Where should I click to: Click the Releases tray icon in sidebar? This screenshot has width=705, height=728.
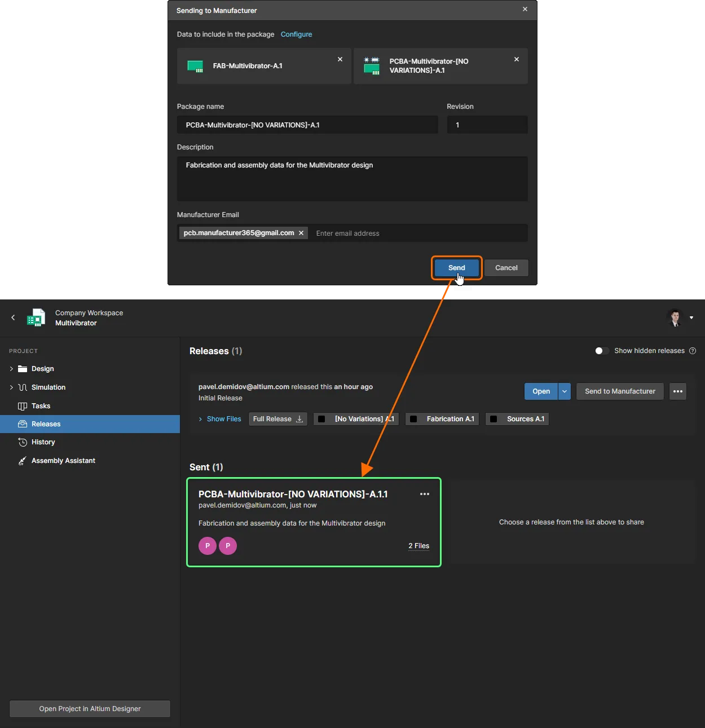click(x=23, y=424)
